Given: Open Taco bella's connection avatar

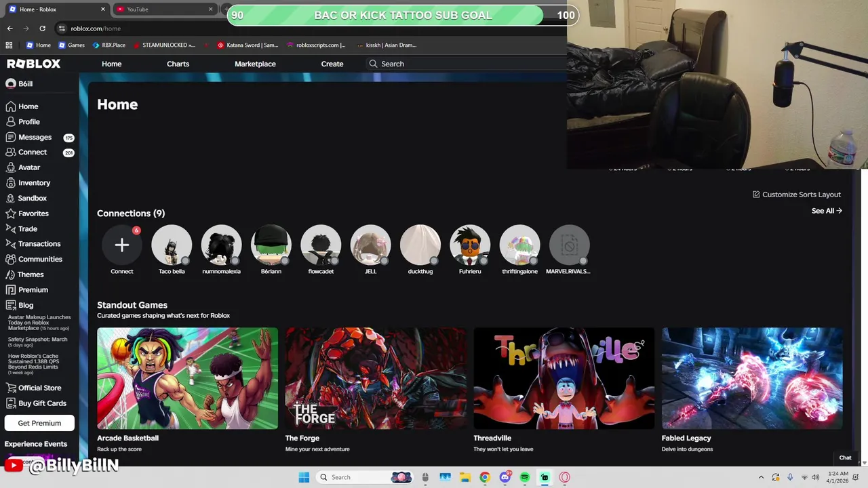Looking at the screenshot, I should pyautogui.click(x=172, y=245).
